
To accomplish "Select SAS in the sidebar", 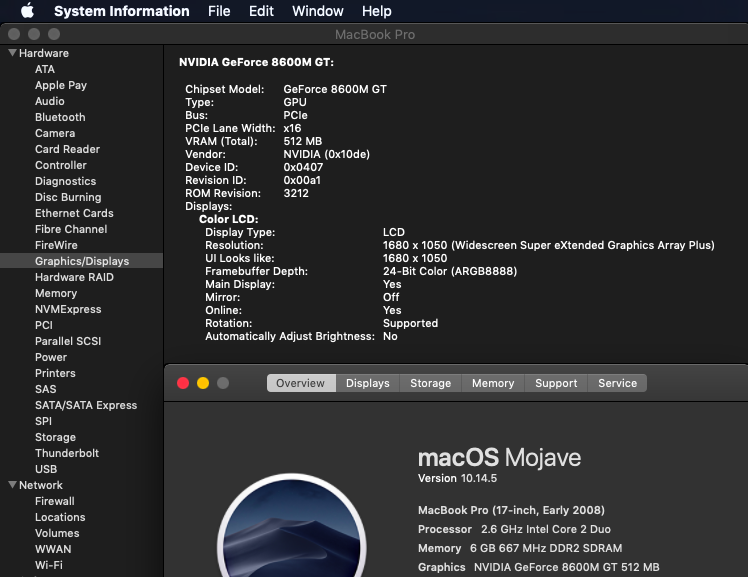I will point(45,389).
